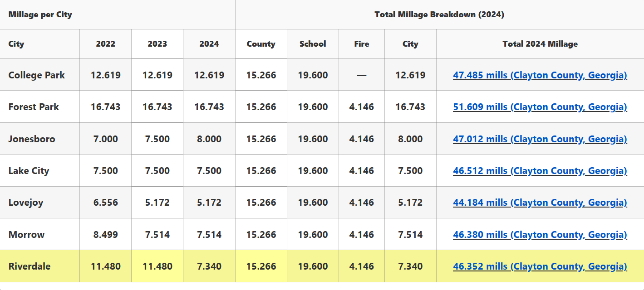Click Morrow's 2022 value 8.499
644x290 pixels.
105,235
